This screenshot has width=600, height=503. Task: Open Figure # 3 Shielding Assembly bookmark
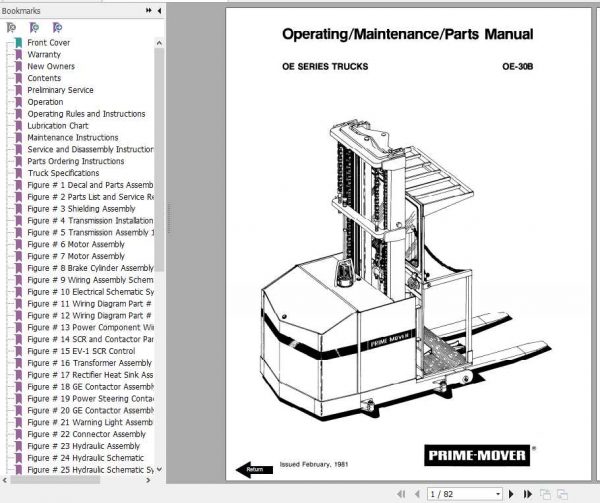81,208
